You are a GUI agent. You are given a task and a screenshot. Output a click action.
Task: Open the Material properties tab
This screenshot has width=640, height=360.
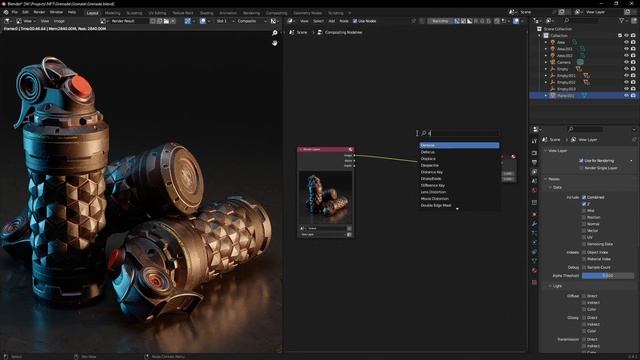point(534,270)
